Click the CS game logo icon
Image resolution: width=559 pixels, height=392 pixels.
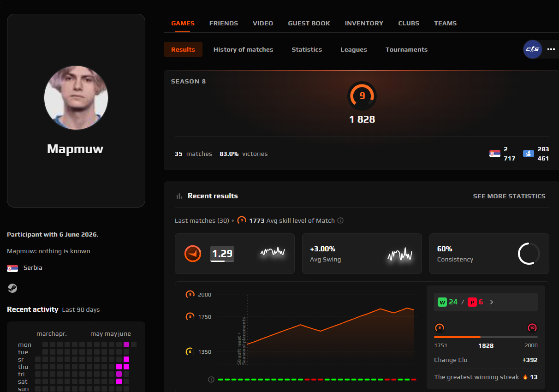(x=533, y=49)
